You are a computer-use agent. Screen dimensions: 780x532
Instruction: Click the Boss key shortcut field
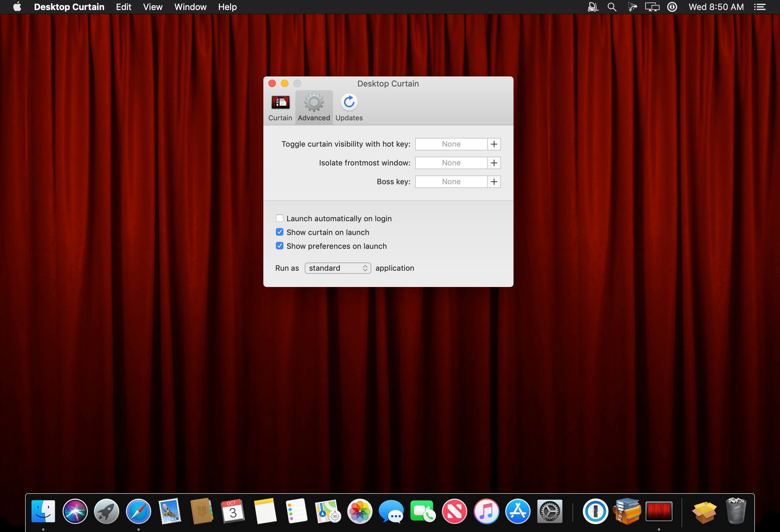(x=451, y=182)
